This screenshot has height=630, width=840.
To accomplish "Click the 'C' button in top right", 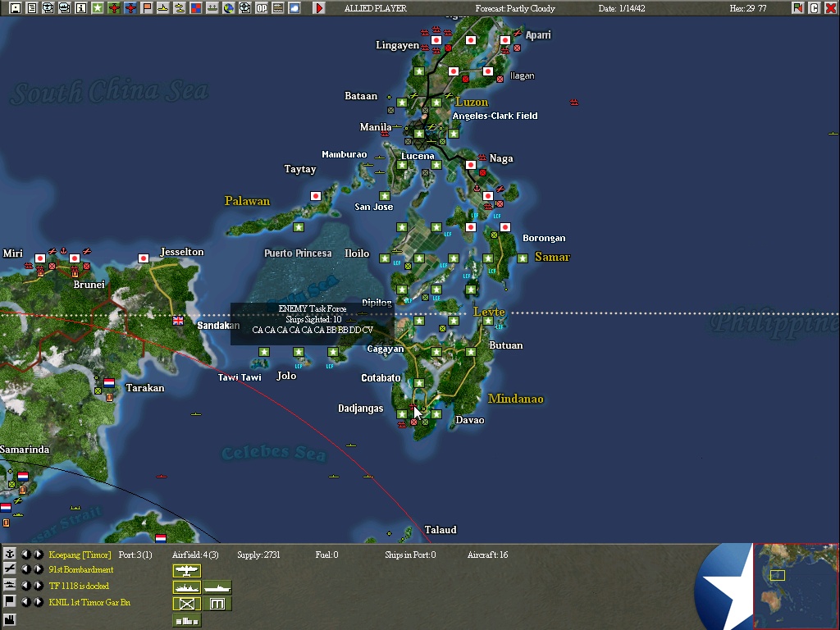I will (815, 8).
